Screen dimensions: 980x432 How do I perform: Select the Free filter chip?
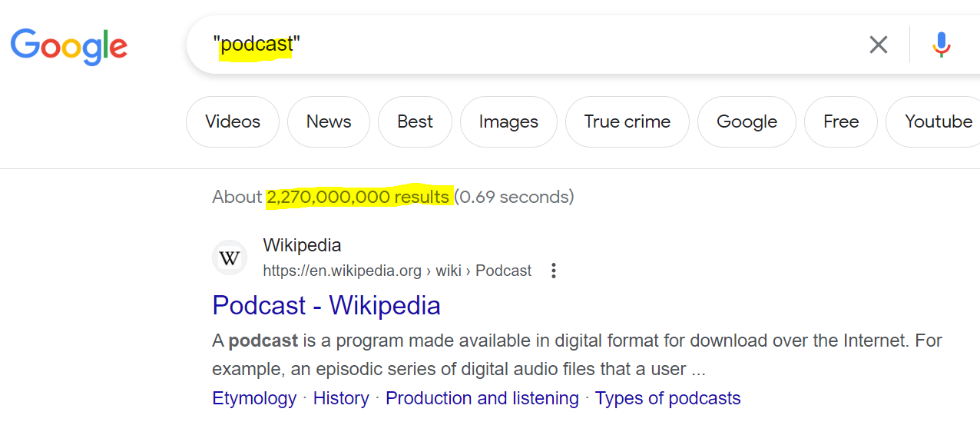[841, 121]
